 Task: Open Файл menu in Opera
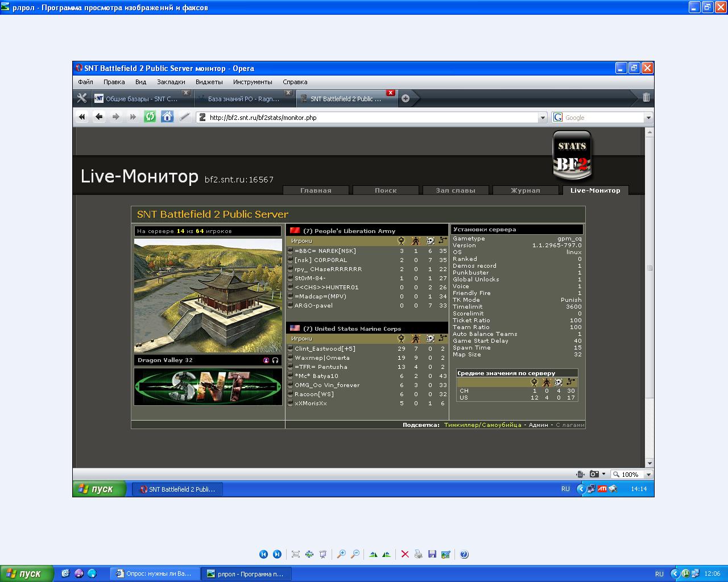pos(85,82)
